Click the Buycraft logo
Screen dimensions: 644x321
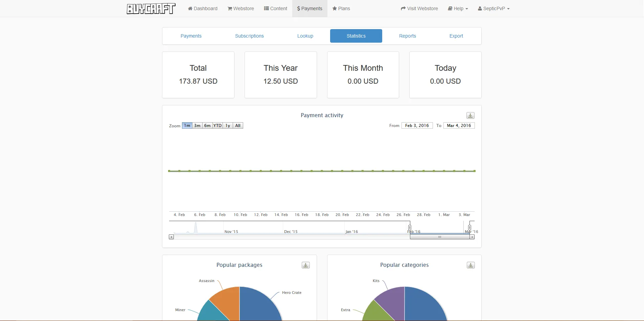[x=151, y=8]
